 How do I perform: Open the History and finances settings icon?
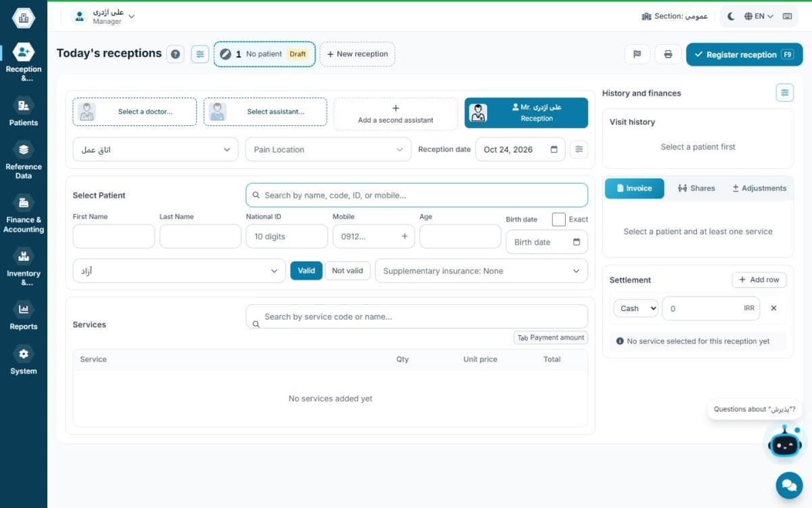[785, 93]
